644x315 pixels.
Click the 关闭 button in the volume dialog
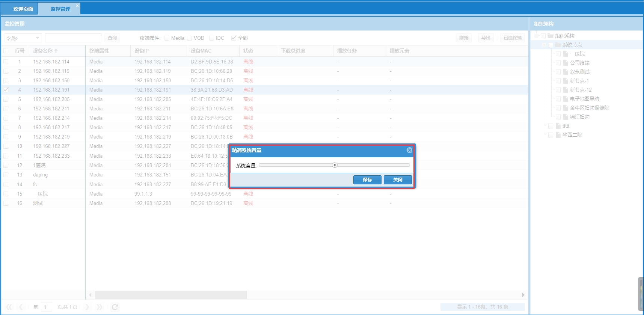(x=398, y=180)
